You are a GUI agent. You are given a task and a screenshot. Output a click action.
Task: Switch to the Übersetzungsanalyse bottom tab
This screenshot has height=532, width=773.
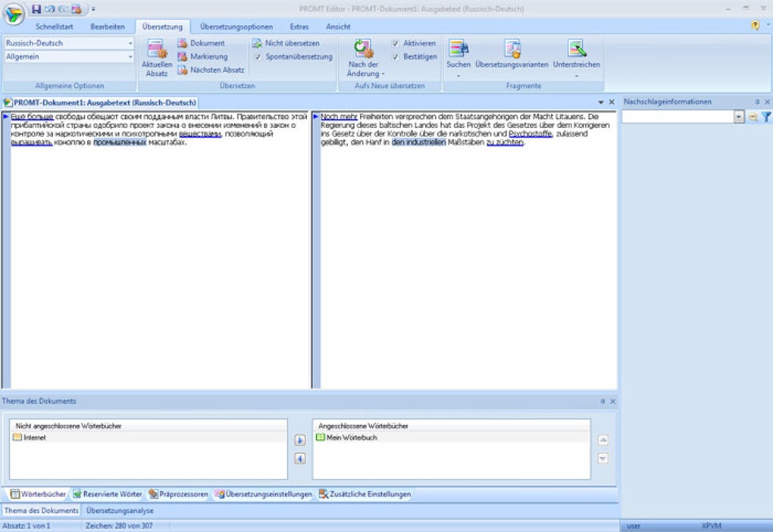pos(120,511)
